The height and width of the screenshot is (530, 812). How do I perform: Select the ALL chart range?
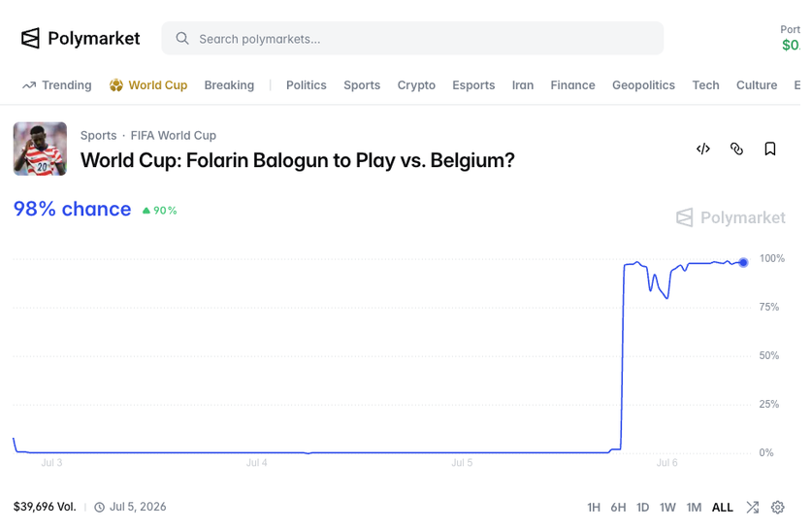pyautogui.click(x=723, y=508)
